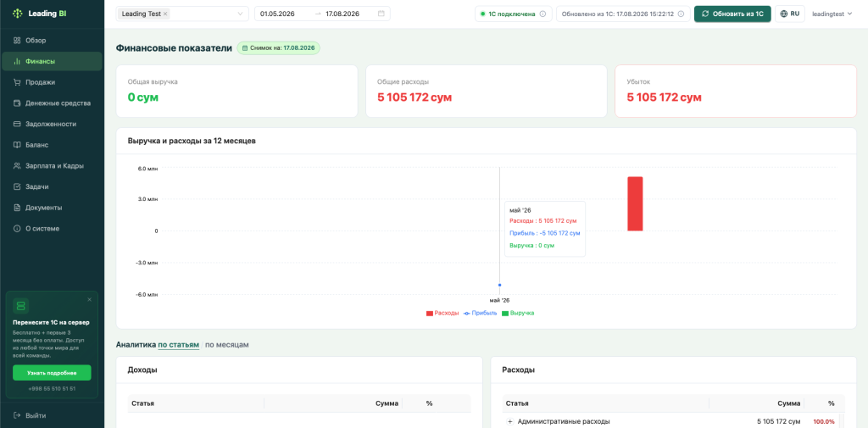Click the Статья column header in Расходы table
Image resolution: width=868 pixels, height=428 pixels.
(518, 403)
